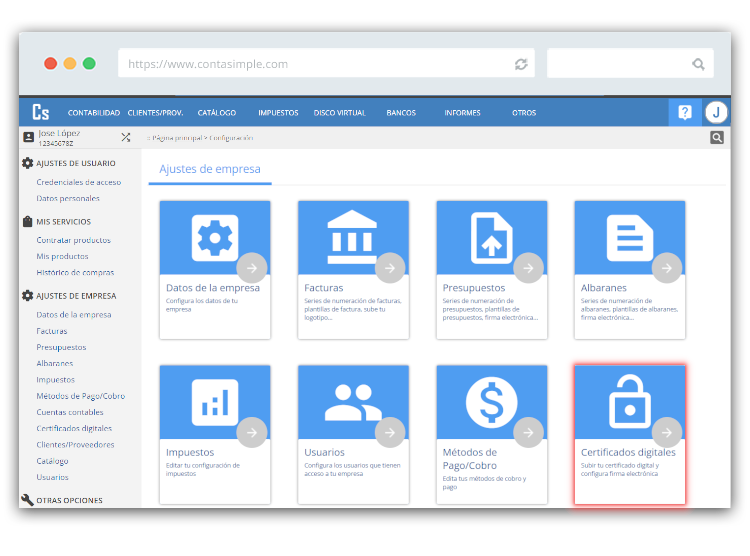Go to Histórico de compras in sidebar

point(75,272)
